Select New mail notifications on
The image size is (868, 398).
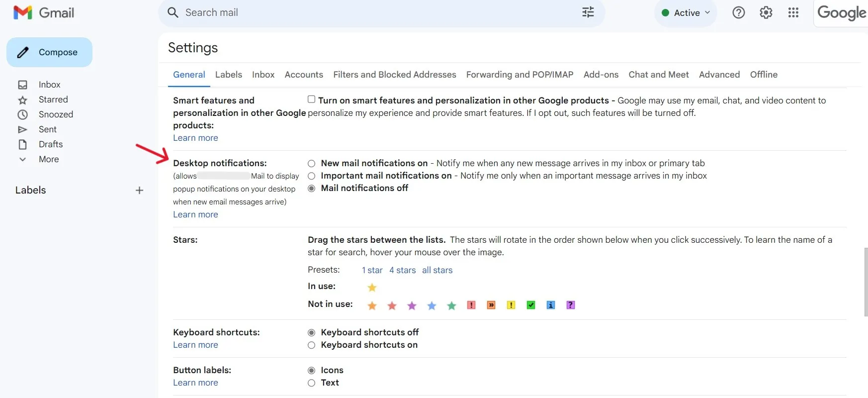311,164
